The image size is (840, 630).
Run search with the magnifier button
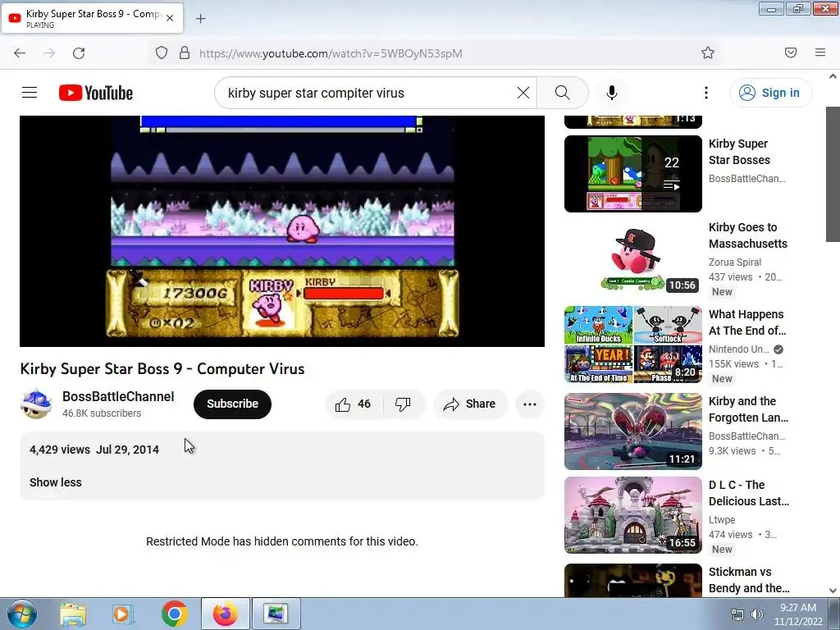coord(563,93)
